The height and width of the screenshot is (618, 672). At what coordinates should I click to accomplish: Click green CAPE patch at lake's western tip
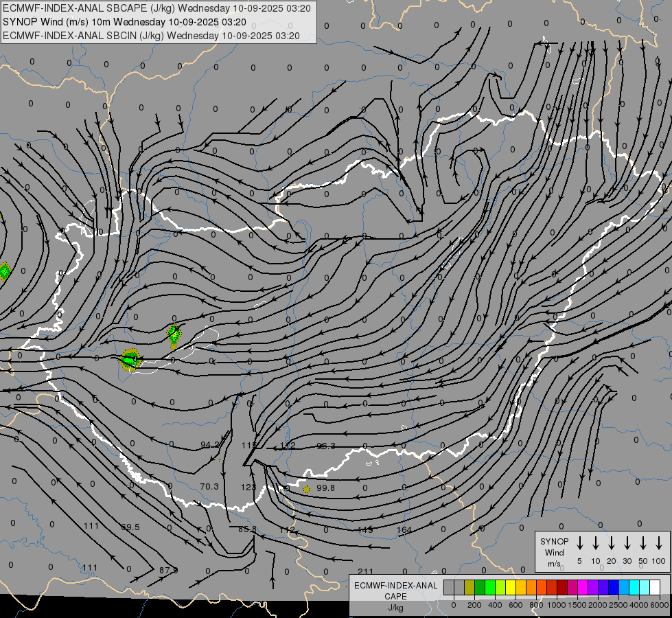(x=130, y=359)
